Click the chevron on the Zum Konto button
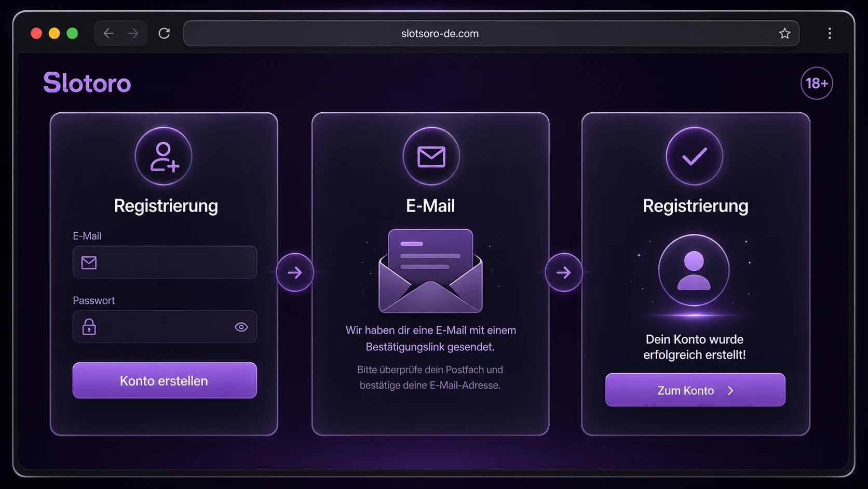The width and height of the screenshot is (868, 489). 730,390
